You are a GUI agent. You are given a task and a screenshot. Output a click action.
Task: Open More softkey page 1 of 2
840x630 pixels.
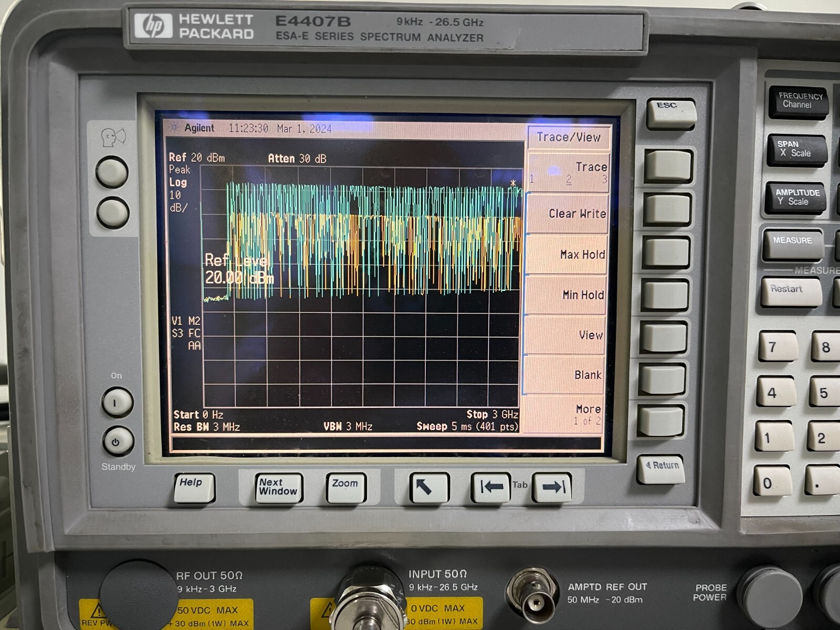pyautogui.click(x=660, y=420)
